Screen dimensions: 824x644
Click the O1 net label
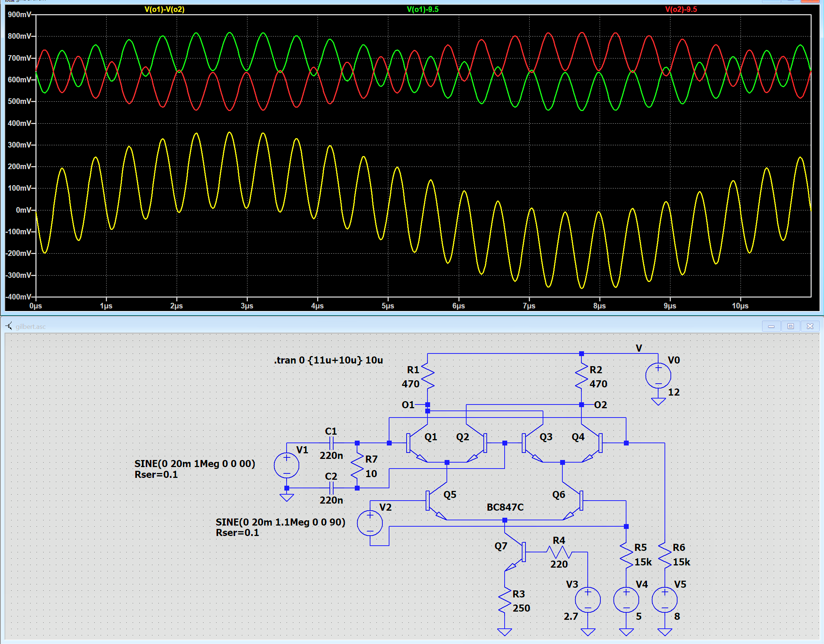pos(407,405)
